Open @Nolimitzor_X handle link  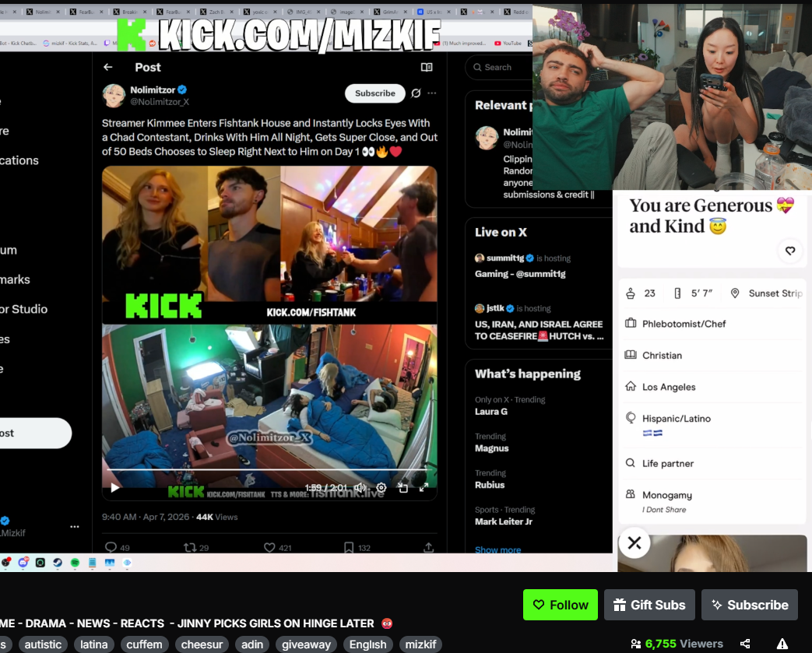click(x=160, y=102)
